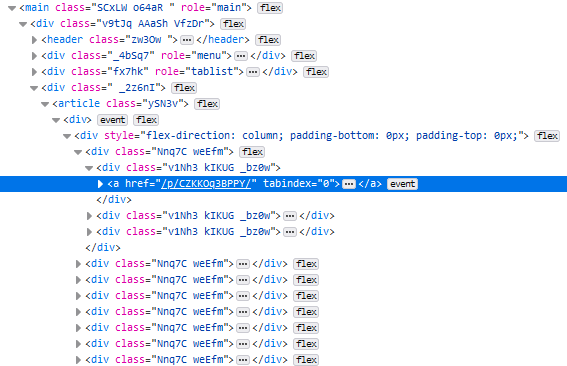Expand the highlighted anchor element
The image size is (567, 366).
tap(100, 184)
